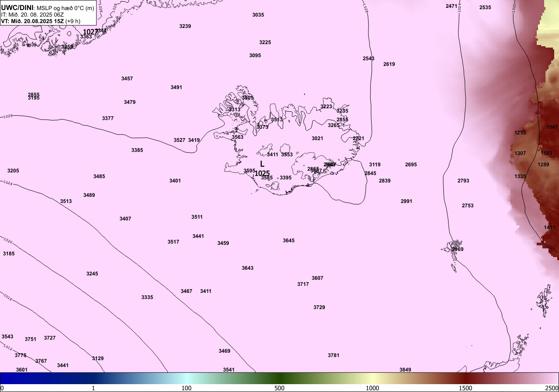The image size is (559, 392).
Task: Select the 3119 label
Action: 375,165
